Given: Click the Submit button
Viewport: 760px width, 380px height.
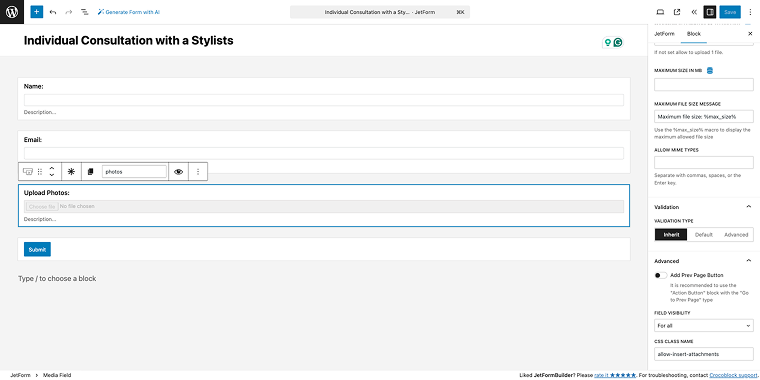Looking at the screenshot, I should tap(37, 250).
